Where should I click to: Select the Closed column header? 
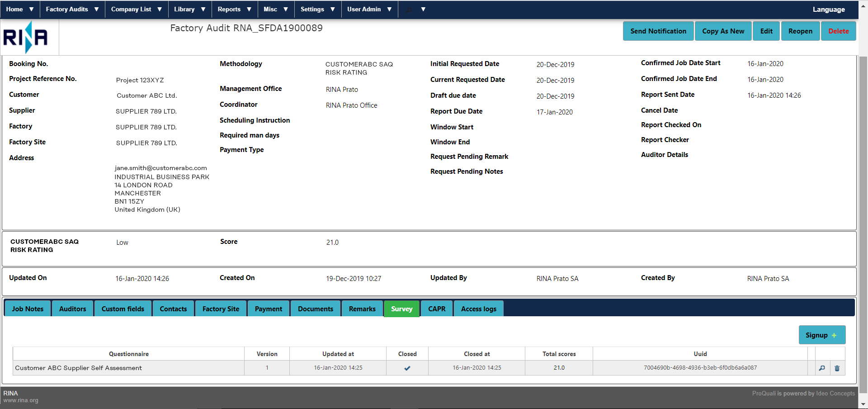pos(407,354)
